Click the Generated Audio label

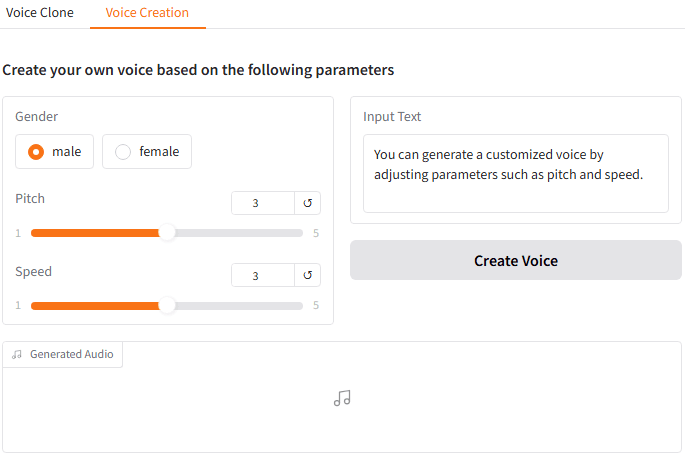click(x=71, y=354)
